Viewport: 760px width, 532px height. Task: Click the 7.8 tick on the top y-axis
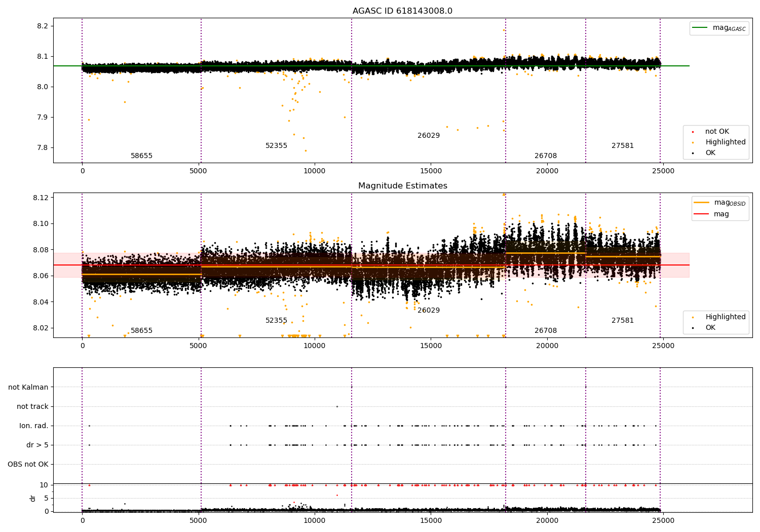click(x=43, y=148)
